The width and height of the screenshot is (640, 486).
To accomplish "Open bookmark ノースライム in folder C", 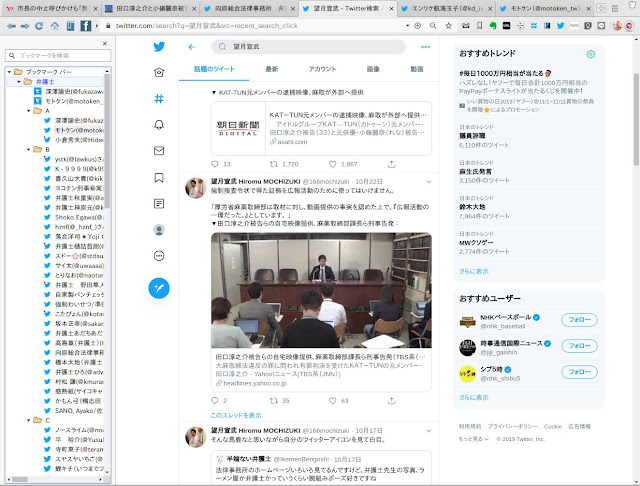I will tap(73, 430).
